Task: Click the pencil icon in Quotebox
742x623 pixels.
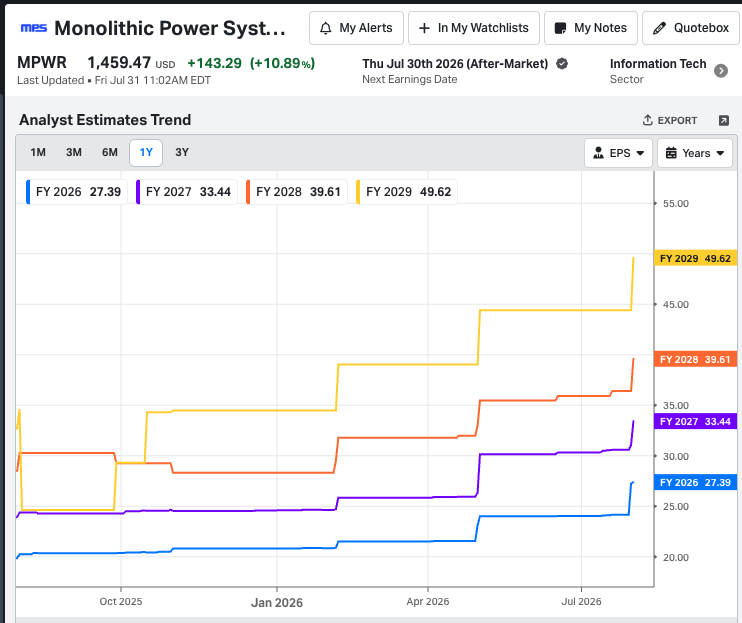Action: click(x=659, y=28)
